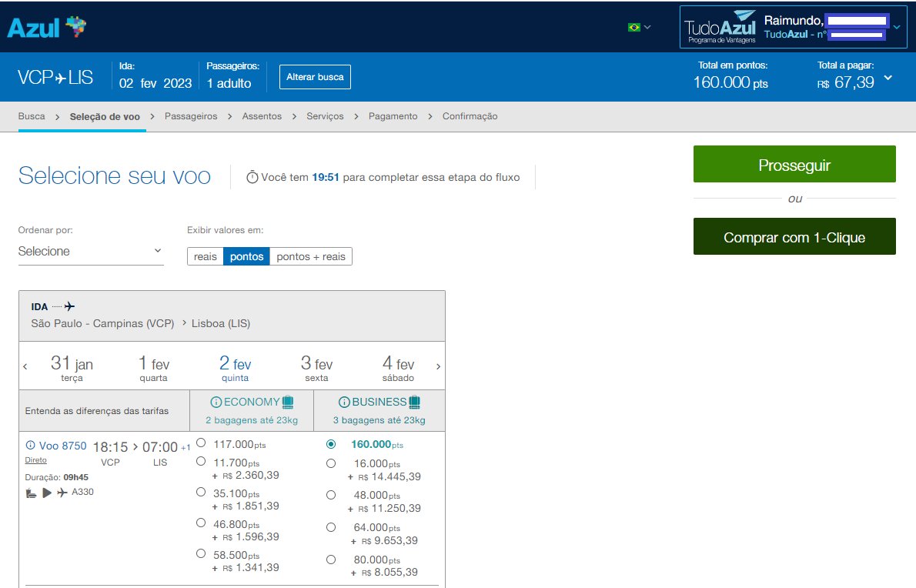Screen dimensions: 916x588
Task: Click the Brazil flag language icon
Action: coord(634,27)
